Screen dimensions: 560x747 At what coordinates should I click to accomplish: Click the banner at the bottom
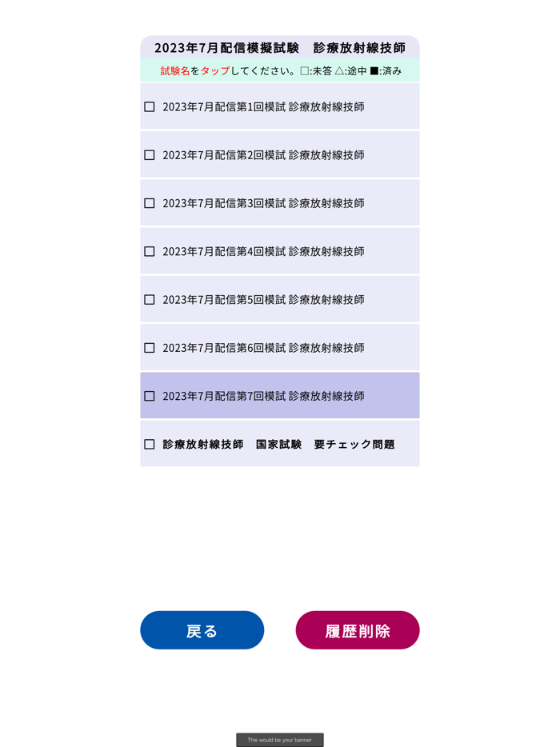tap(280, 740)
